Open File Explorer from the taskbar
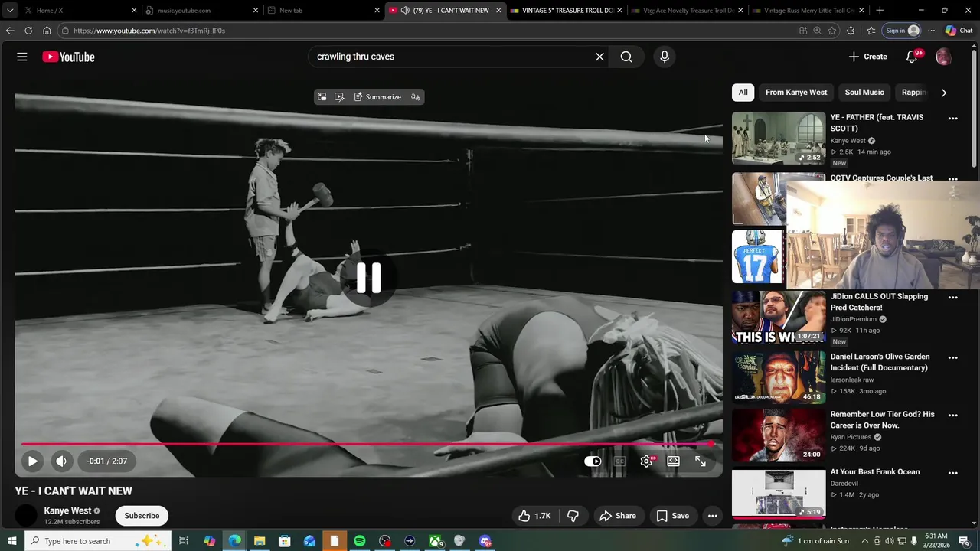This screenshot has width=980, height=551. point(260,541)
